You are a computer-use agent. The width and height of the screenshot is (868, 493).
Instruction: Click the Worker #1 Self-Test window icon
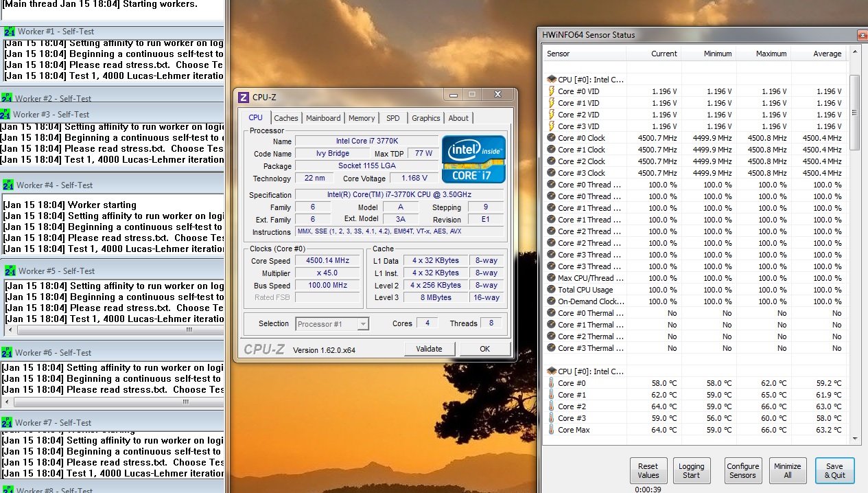9,32
